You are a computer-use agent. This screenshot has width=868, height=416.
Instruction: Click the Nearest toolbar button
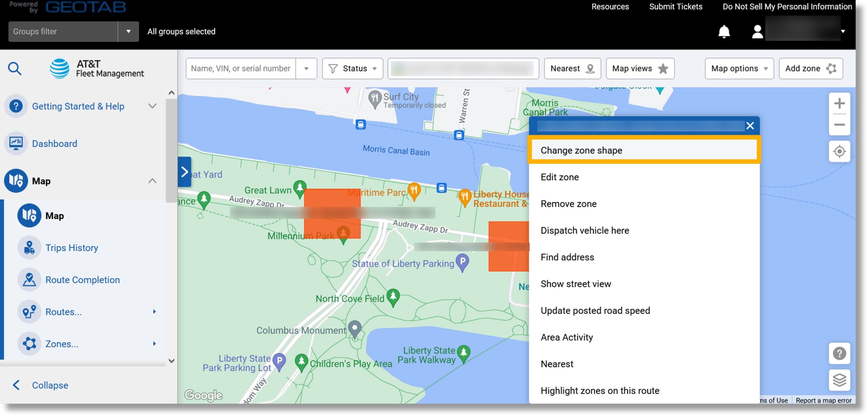point(572,68)
